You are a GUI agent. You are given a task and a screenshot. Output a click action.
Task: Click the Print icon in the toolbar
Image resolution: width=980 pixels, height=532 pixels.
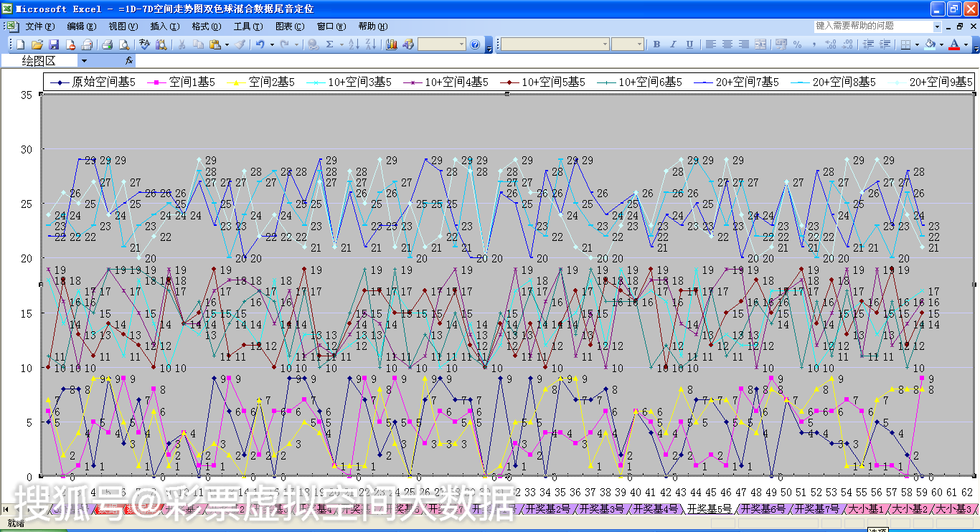pyautogui.click(x=107, y=44)
